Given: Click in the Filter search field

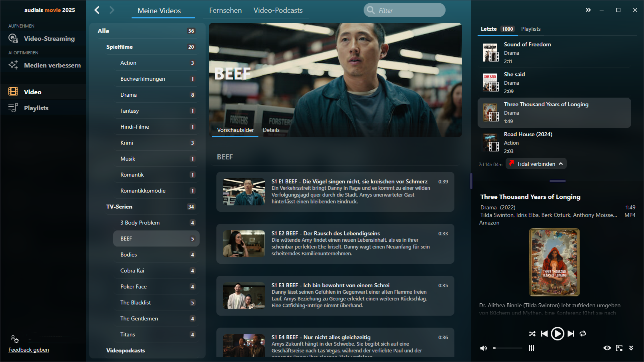Looking at the screenshot, I should pos(408,10).
